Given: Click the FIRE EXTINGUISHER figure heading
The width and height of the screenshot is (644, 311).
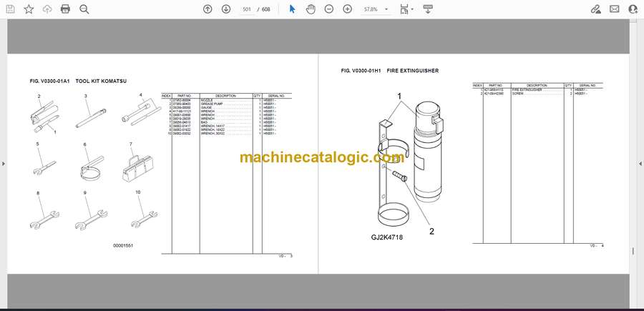Looking at the screenshot, I should [x=412, y=71].
